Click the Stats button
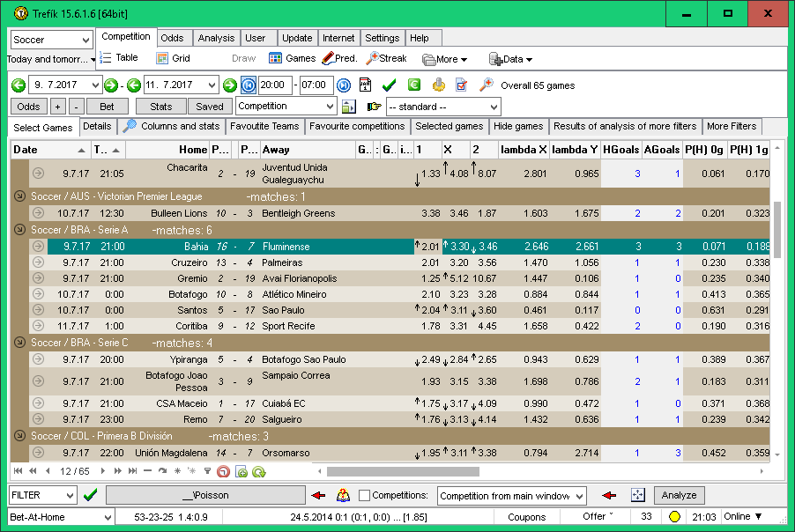 (x=160, y=107)
